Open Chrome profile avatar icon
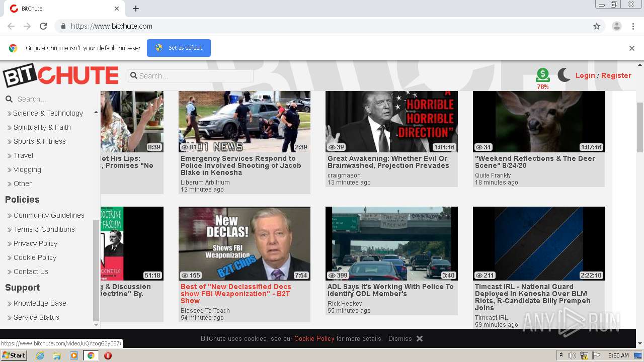The width and height of the screenshot is (644, 362). 616,26
